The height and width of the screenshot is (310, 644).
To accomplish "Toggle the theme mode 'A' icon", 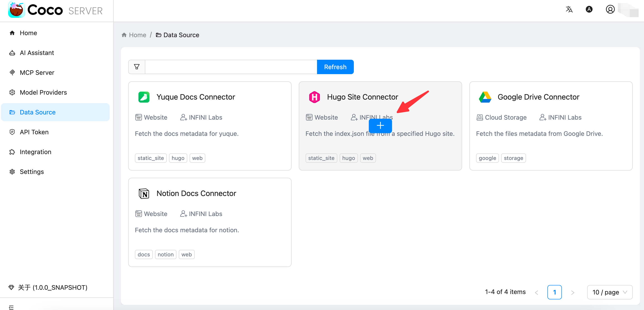I will [x=589, y=9].
